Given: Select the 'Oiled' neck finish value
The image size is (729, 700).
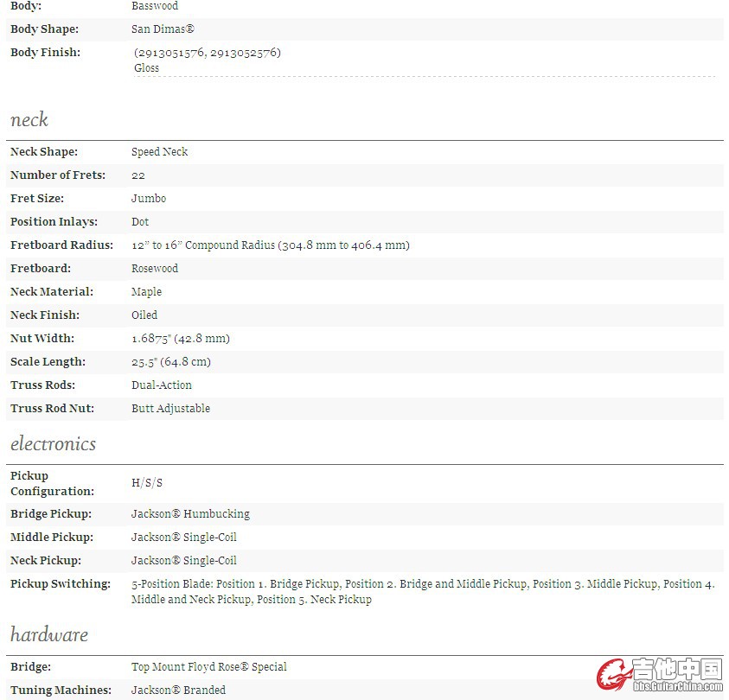Looking at the screenshot, I should pos(144,315).
